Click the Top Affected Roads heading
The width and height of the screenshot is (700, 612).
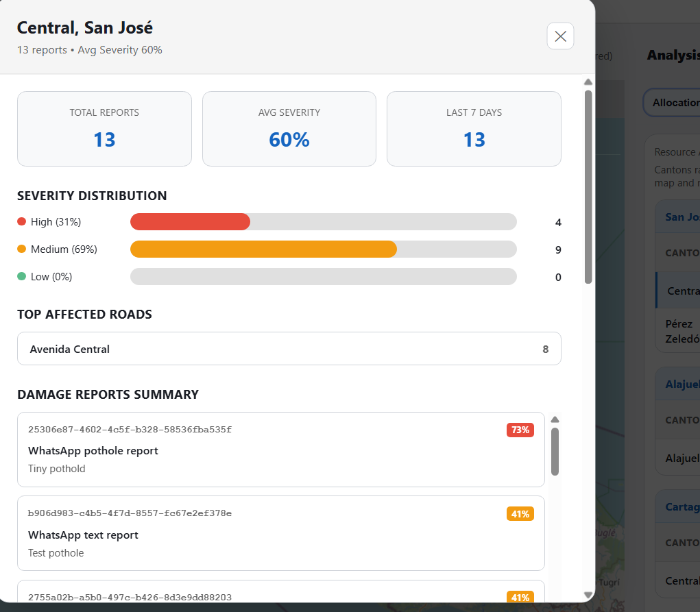click(x=84, y=315)
